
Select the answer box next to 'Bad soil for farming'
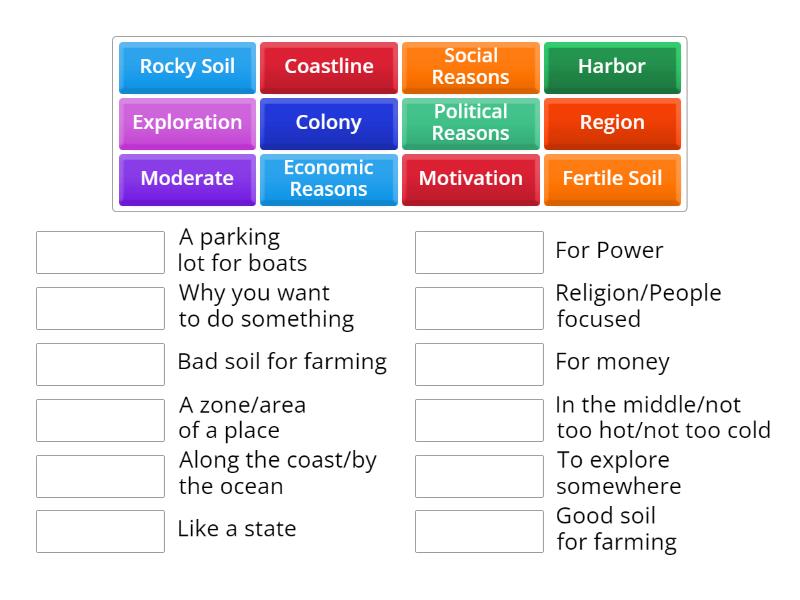pyautogui.click(x=100, y=363)
